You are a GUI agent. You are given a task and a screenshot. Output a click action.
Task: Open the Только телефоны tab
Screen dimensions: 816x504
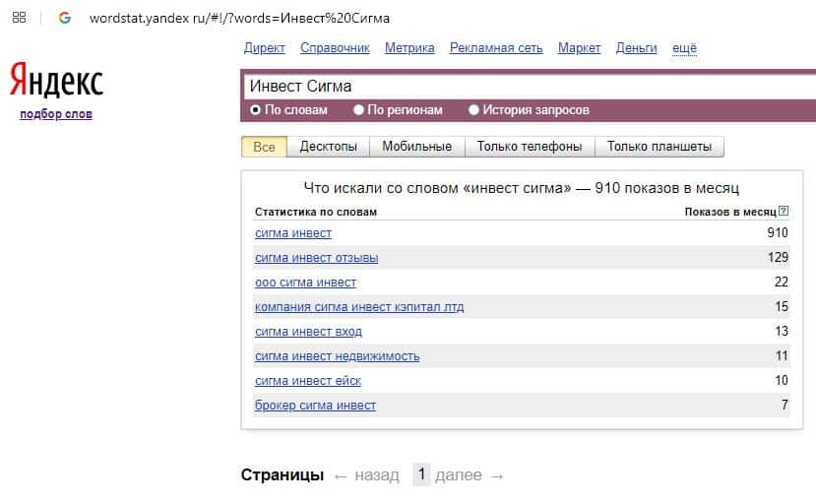tap(530, 147)
